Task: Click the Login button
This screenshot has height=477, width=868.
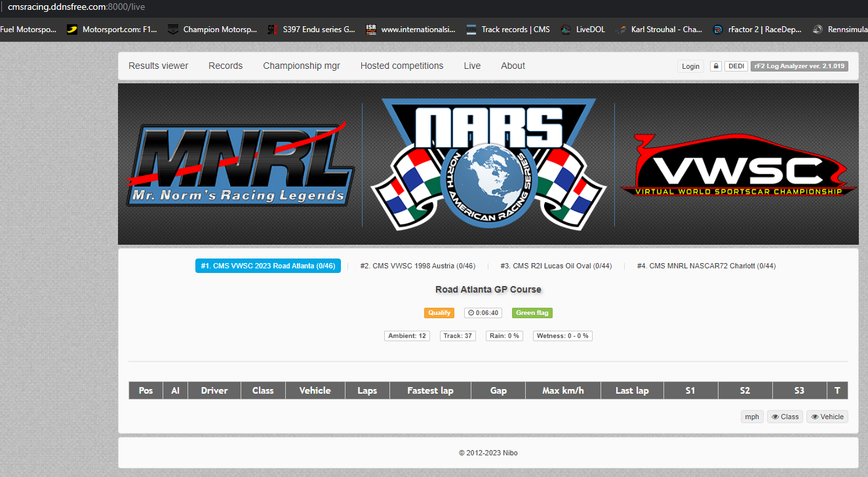Action: click(690, 66)
